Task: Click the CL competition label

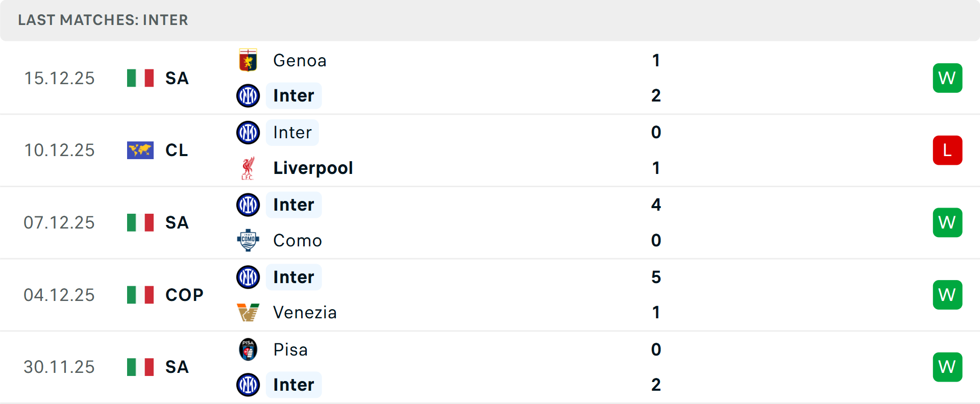Action: click(x=177, y=150)
